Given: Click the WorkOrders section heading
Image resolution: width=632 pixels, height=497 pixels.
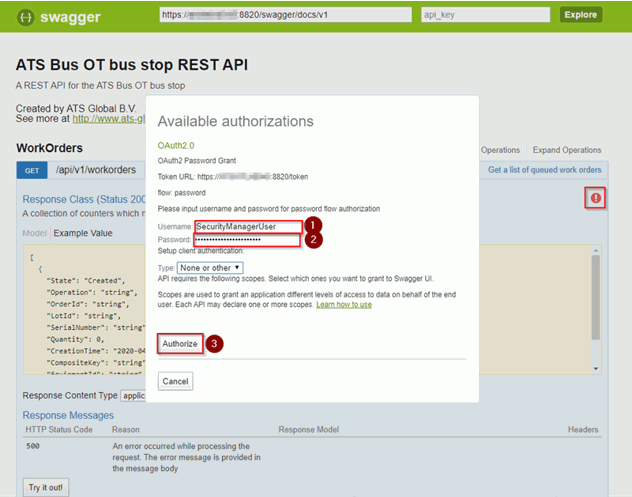Looking at the screenshot, I should pyautogui.click(x=50, y=148).
